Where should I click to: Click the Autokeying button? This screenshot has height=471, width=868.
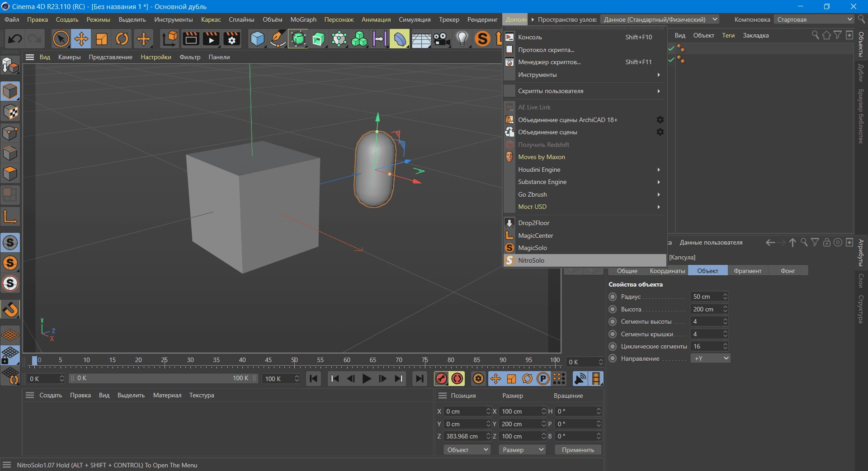pos(458,379)
